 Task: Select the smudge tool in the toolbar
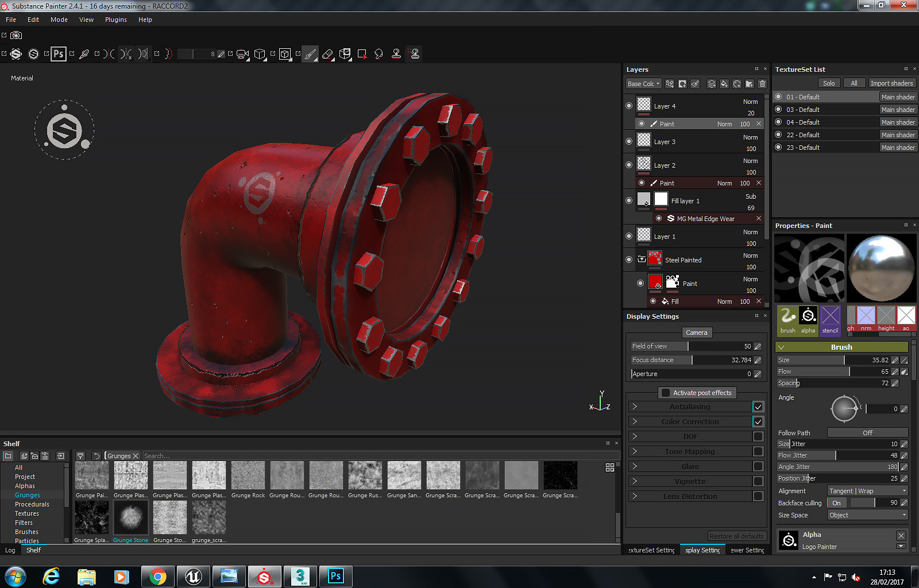[379, 54]
